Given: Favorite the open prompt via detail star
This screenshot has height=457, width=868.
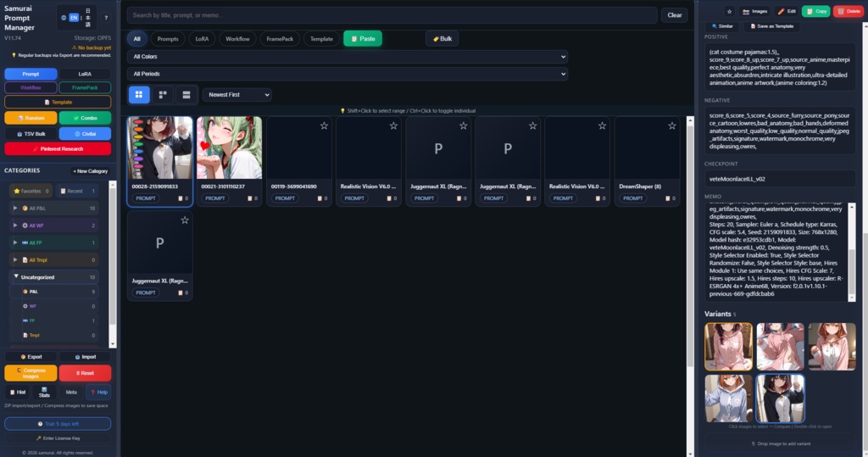Looking at the screenshot, I should point(729,11).
